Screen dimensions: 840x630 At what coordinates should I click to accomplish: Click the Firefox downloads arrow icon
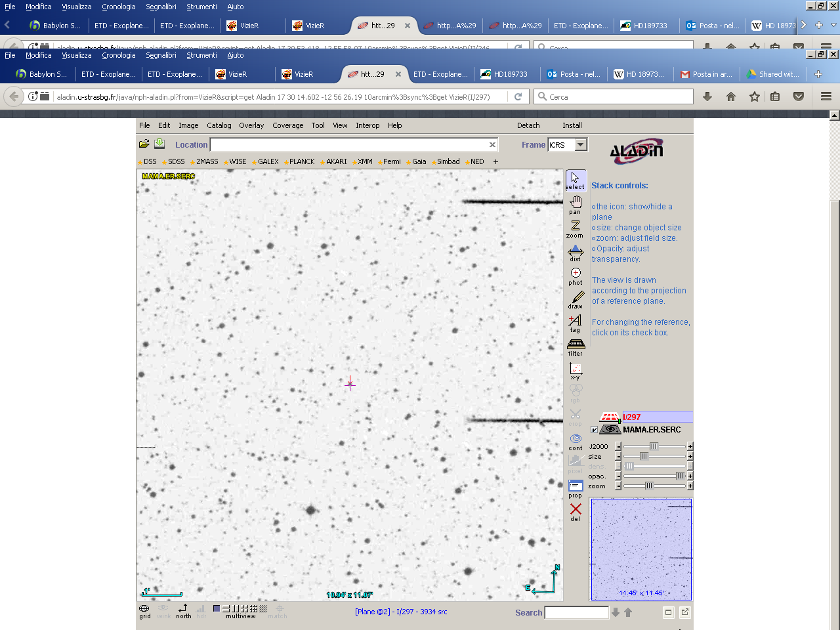pyautogui.click(x=707, y=96)
